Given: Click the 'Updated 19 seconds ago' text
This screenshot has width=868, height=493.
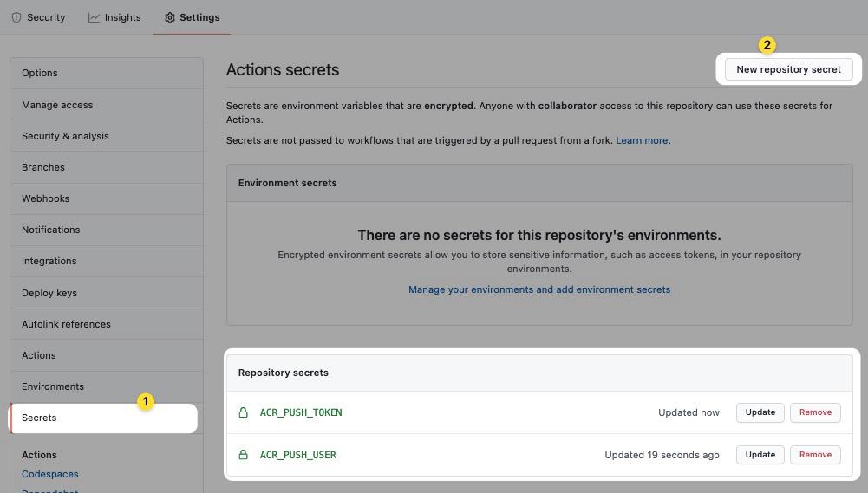Looking at the screenshot, I should click(x=662, y=455).
